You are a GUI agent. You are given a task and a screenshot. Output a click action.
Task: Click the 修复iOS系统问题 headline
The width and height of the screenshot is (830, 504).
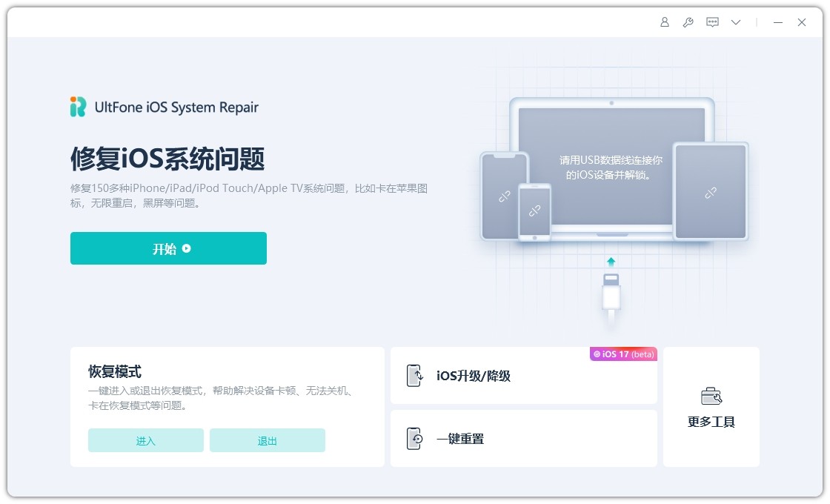pyautogui.click(x=167, y=159)
